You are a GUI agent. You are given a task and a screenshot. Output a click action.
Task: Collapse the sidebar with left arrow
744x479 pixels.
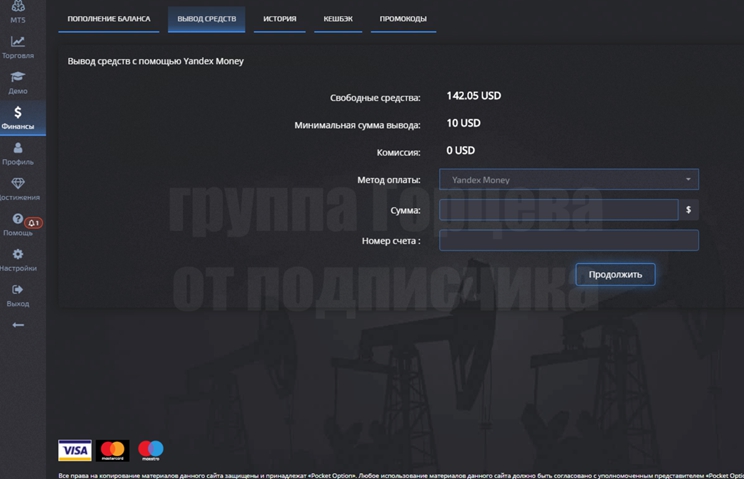[18, 325]
